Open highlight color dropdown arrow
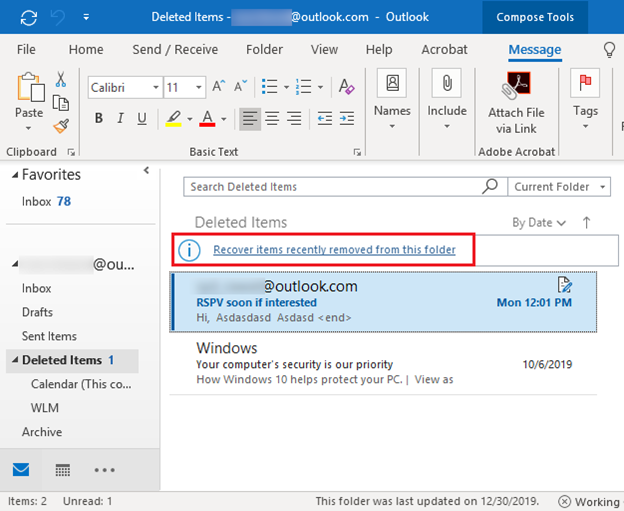 coord(189,119)
